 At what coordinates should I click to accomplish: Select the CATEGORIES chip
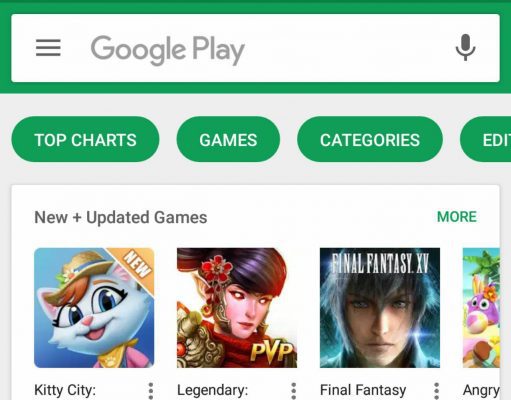coord(370,139)
